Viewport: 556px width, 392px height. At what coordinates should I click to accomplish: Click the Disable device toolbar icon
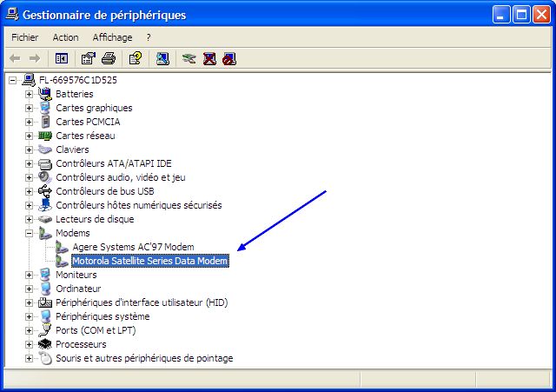coord(229,58)
